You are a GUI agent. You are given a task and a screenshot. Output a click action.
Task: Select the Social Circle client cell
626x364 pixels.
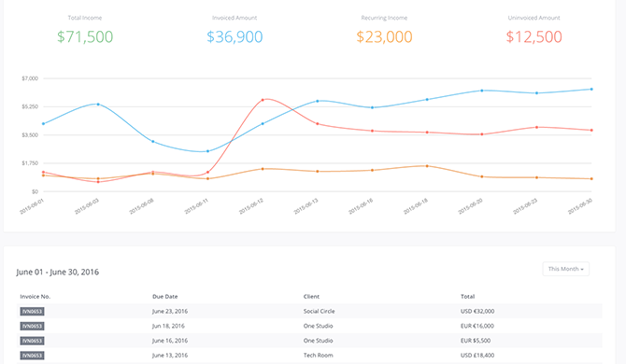tap(319, 312)
